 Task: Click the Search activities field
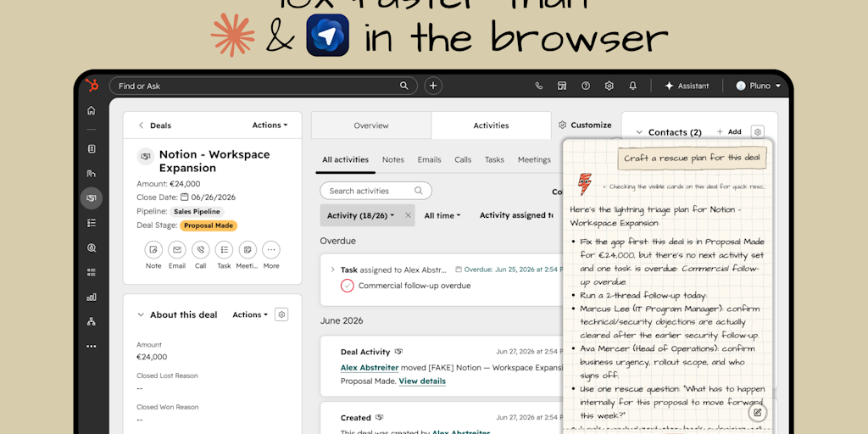[x=376, y=191]
